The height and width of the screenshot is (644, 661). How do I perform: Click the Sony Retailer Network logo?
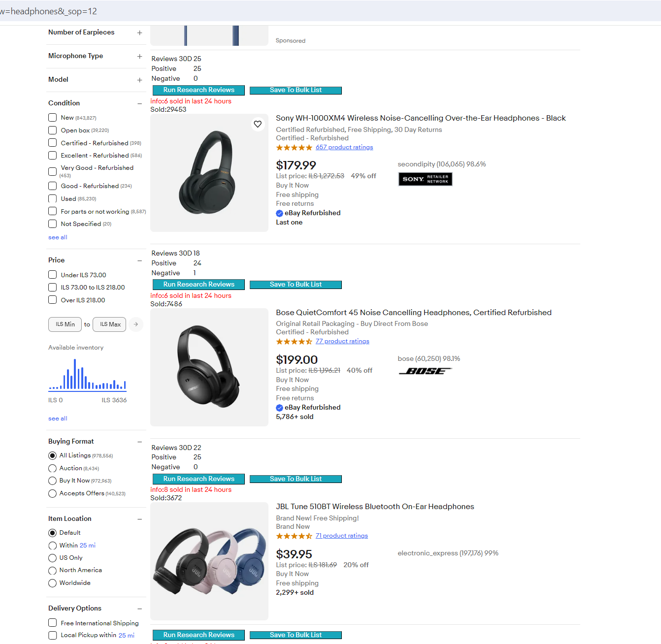[425, 179]
